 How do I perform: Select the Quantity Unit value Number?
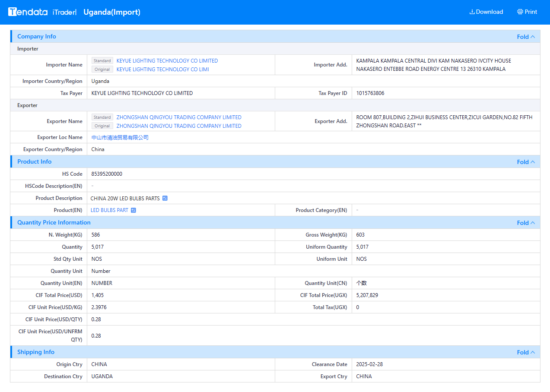coord(101,271)
